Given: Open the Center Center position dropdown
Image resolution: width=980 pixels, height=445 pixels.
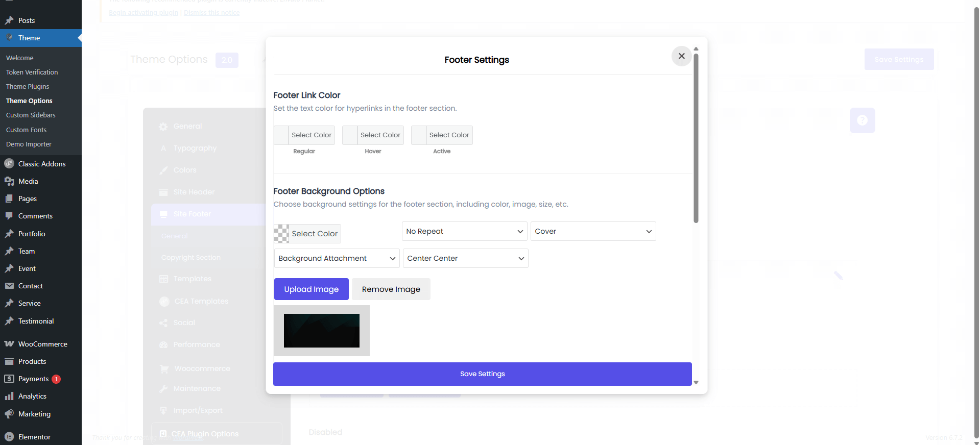Looking at the screenshot, I should (x=465, y=258).
